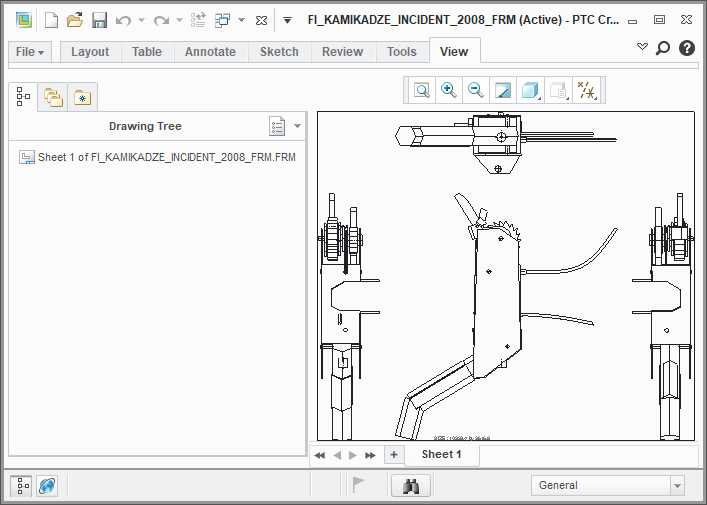The image size is (707, 505).
Task: Click the Regenerate icon in quick access toolbar
Action: (x=198, y=20)
